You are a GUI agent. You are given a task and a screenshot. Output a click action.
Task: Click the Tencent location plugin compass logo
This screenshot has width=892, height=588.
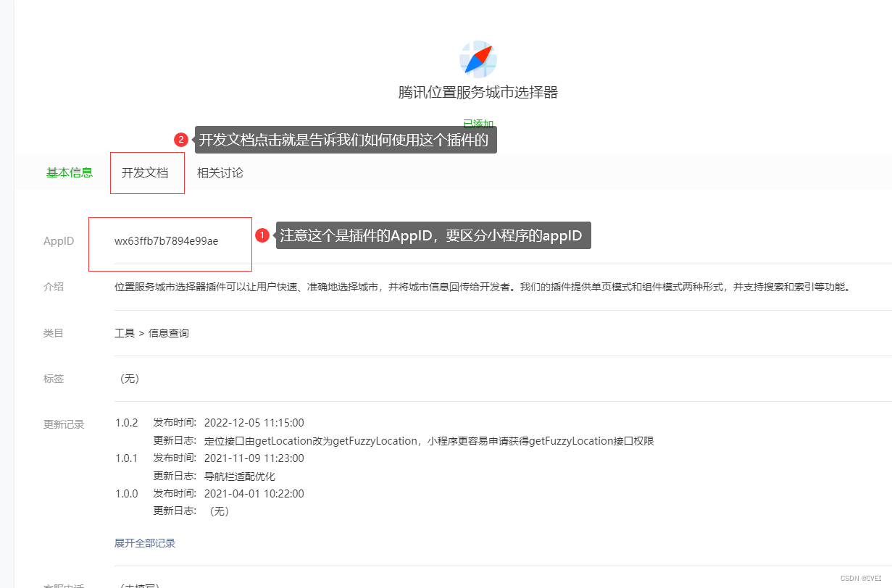point(478,59)
